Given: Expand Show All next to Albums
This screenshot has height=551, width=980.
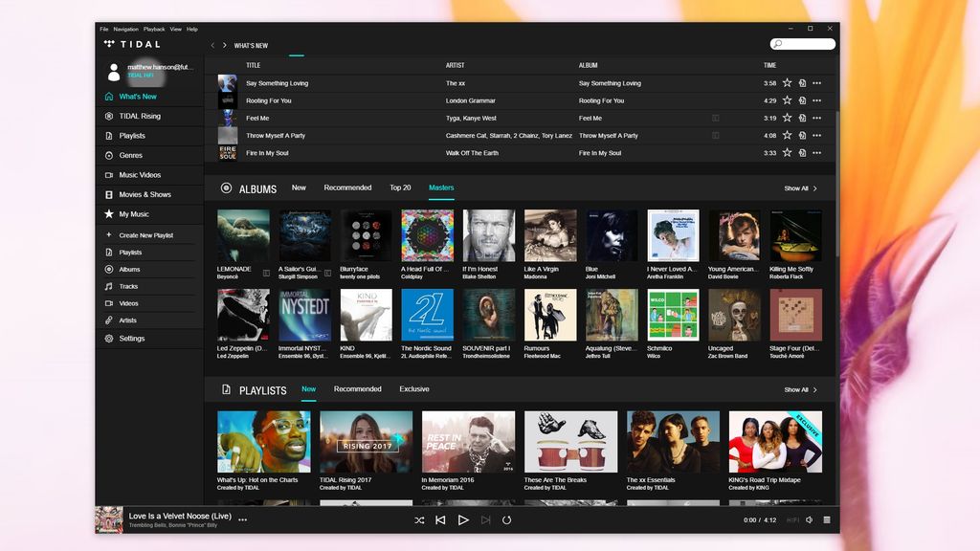Looking at the screenshot, I should [799, 188].
